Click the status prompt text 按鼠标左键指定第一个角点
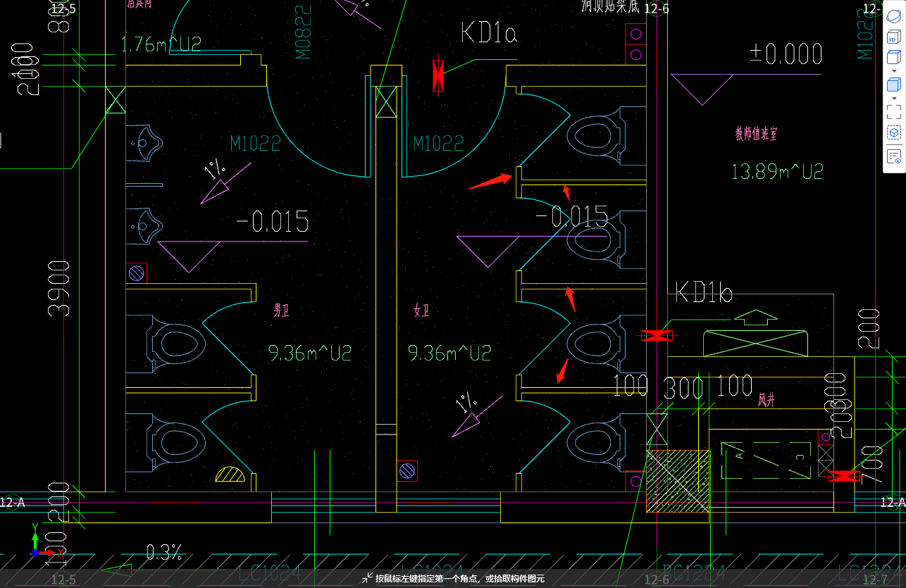The width and height of the screenshot is (906, 588). point(427,579)
